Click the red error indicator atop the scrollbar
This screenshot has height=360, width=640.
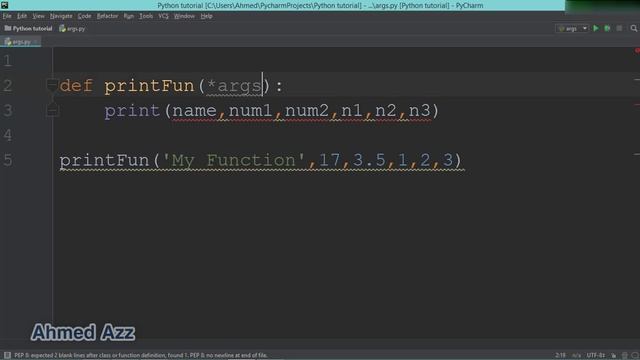click(637, 51)
